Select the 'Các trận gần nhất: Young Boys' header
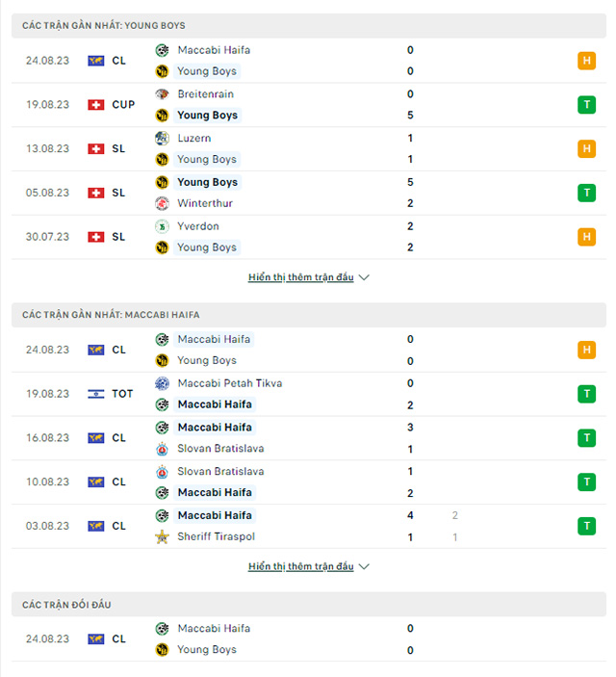This screenshot has width=616, height=677. 104,25
